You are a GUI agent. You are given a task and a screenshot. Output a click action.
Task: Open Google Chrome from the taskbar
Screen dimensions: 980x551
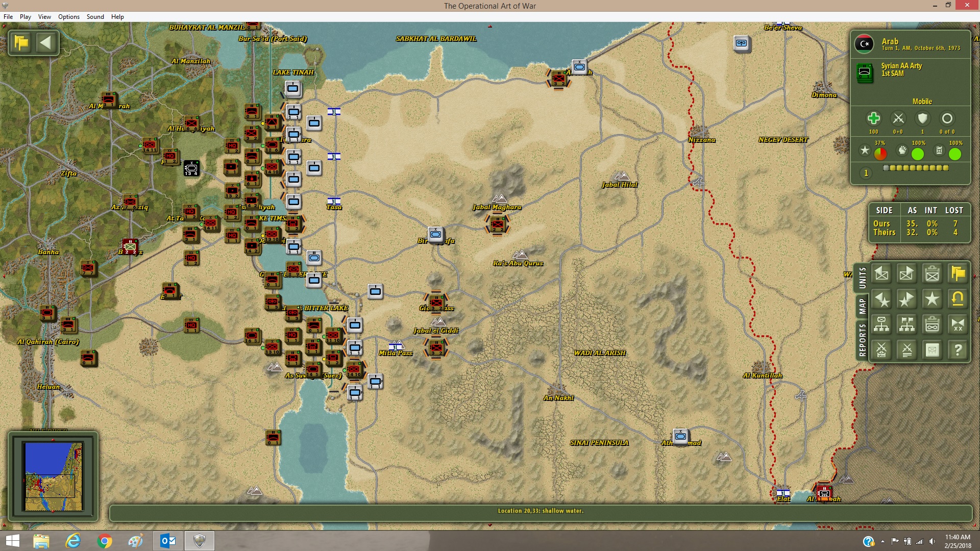(104, 541)
